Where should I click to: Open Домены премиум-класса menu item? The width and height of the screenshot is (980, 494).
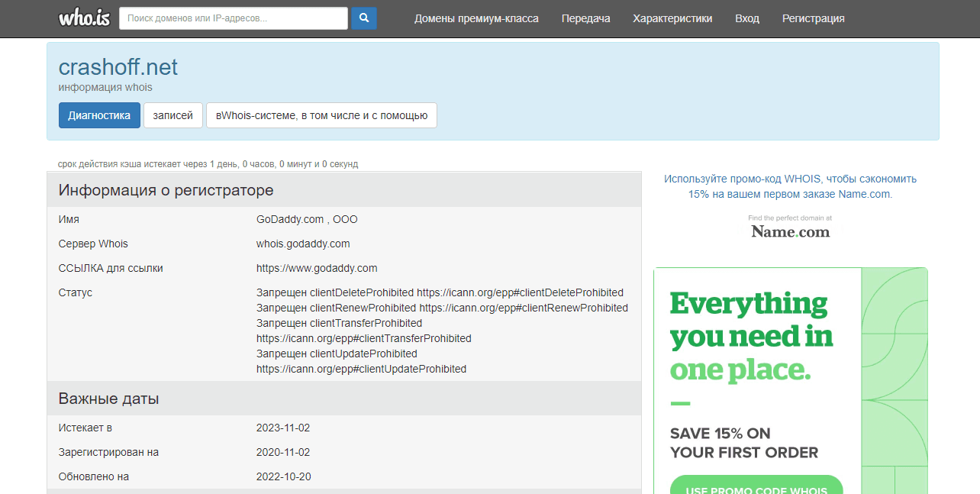476,18
